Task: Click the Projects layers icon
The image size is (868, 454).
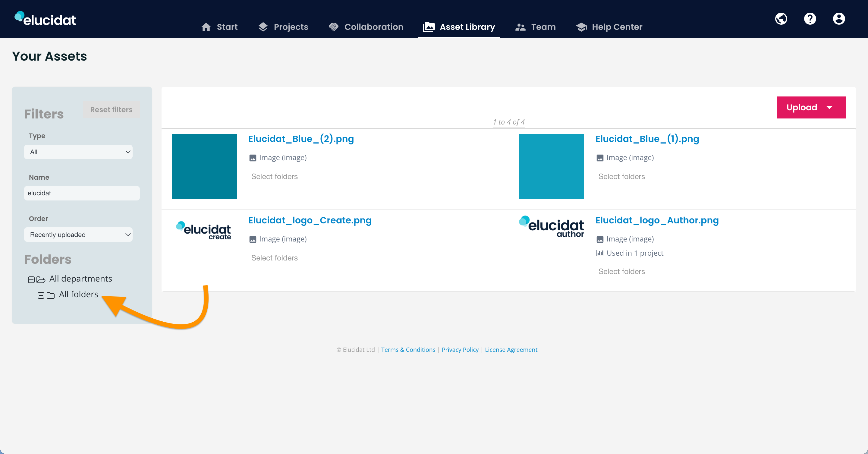Action: coord(263,27)
